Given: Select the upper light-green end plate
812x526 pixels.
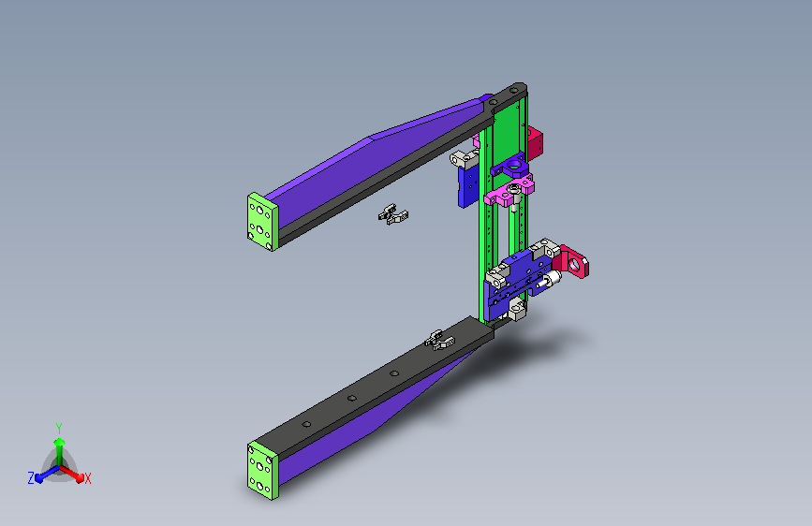Looking at the screenshot, I should pyautogui.click(x=262, y=222).
